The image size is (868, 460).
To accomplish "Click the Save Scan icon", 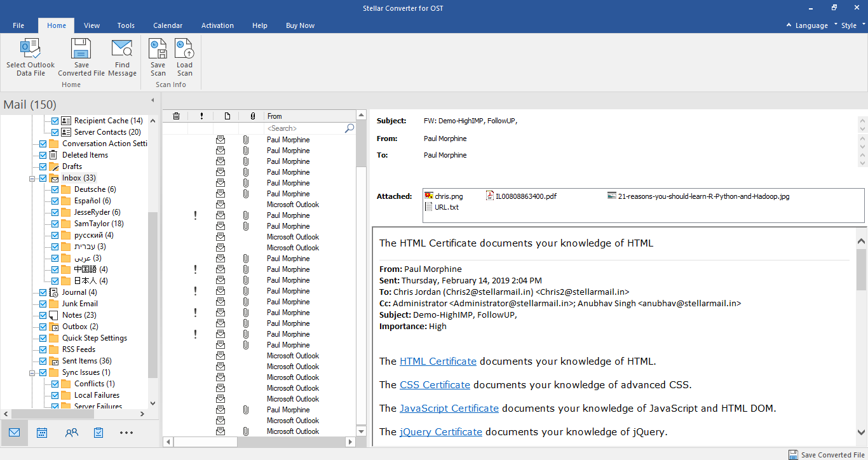I will click(x=158, y=50).
